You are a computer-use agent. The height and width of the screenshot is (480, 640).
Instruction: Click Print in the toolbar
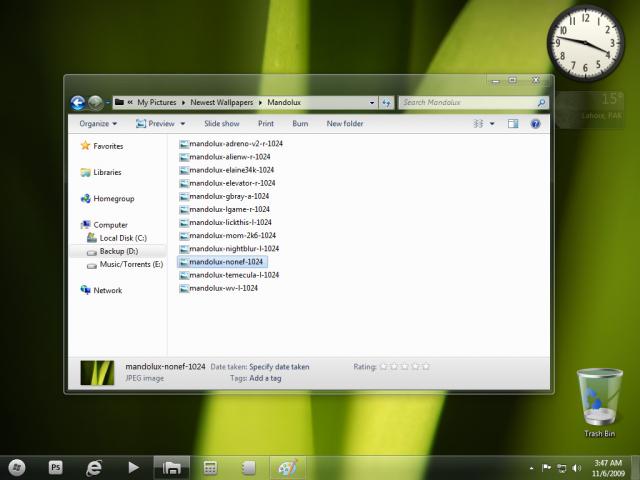pyautogui.click(x=266, y=123)
